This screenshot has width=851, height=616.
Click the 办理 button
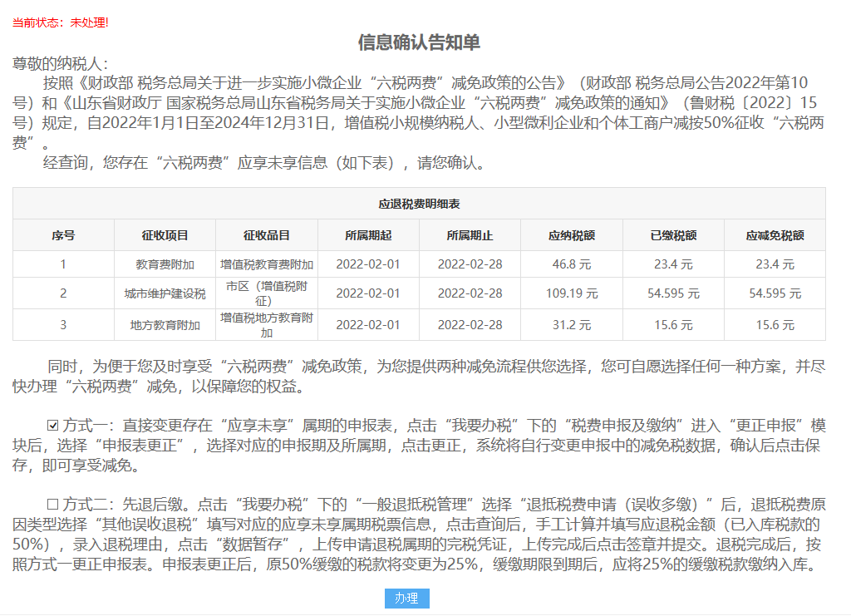point(406,598)
